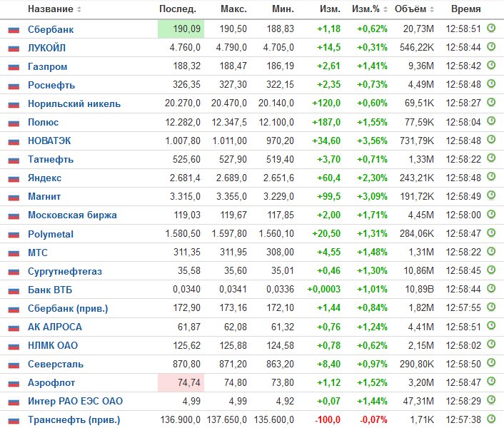Click the clock icon in the МТС row
Image resolution: width=504 pixels, height=428 pixels.
click(491, 251)
